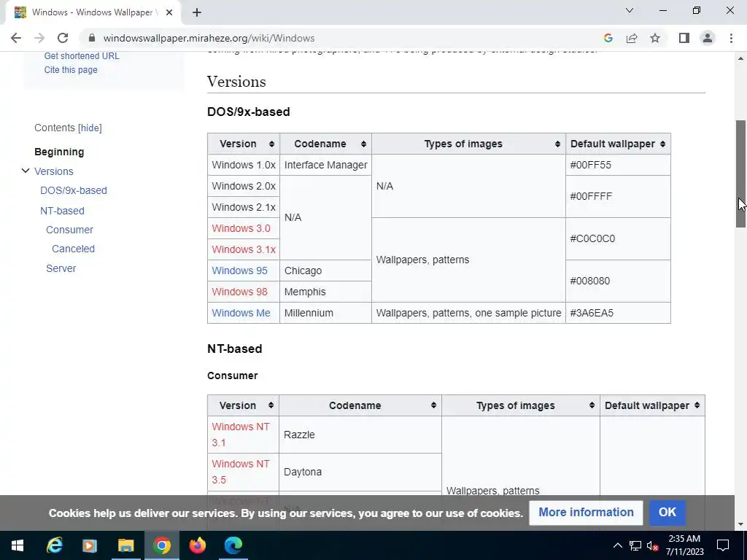
Task: Open the Chrome profile avatar
Action: [x=708, y=38]
